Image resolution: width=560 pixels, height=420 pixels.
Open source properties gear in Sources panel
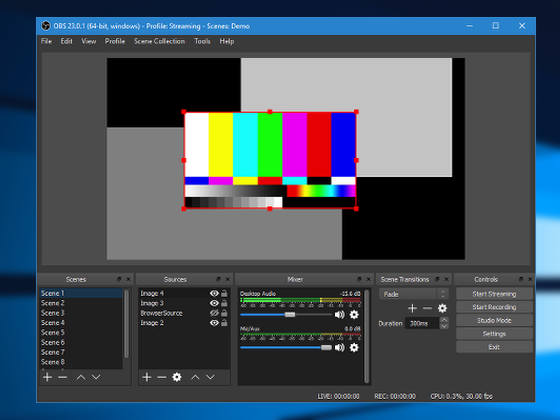coord(177,377)
